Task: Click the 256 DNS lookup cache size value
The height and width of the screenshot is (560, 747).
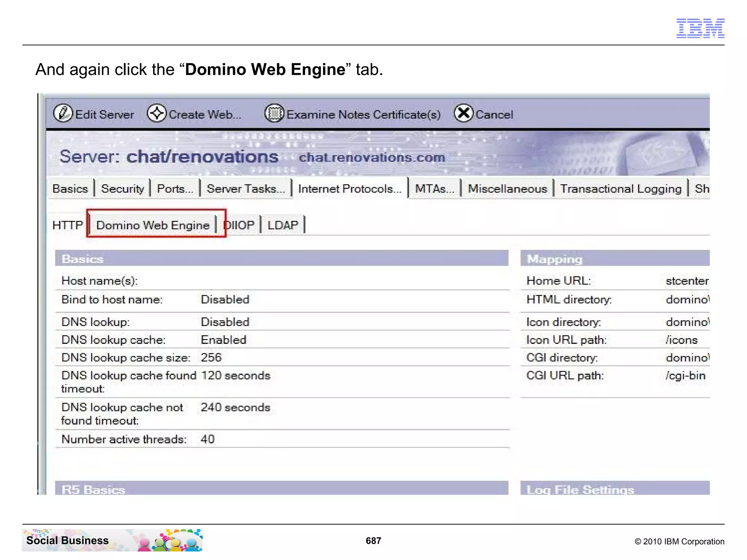Action: coord(211,357)
